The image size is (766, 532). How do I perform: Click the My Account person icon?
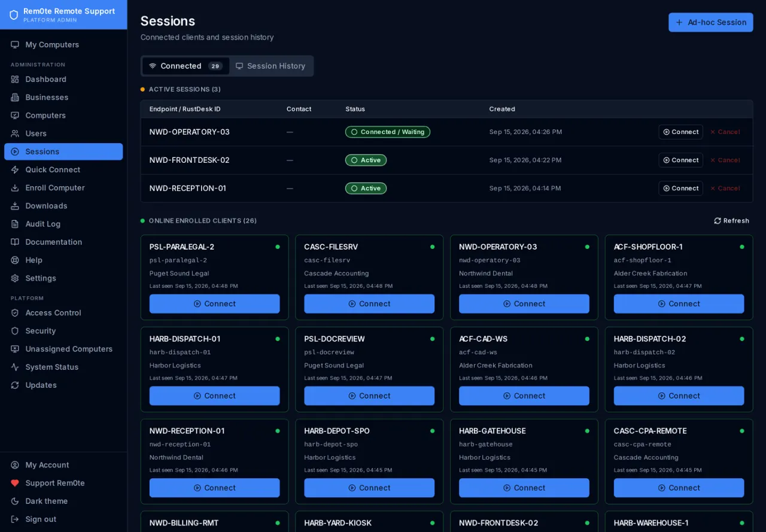point(15,465)
